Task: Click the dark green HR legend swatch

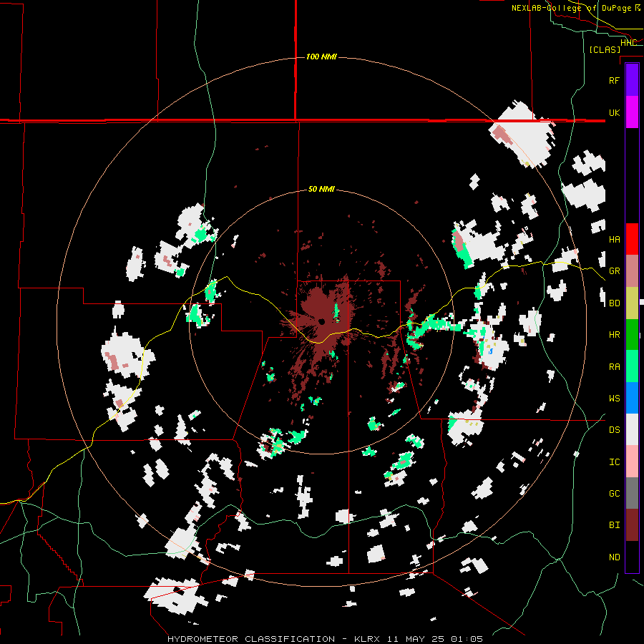Action: 632,335
